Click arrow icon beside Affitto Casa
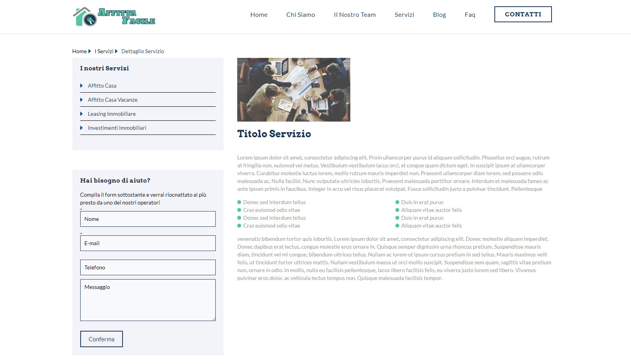Image resolution: width=631 pixels, height=364 pixels. 81,86
